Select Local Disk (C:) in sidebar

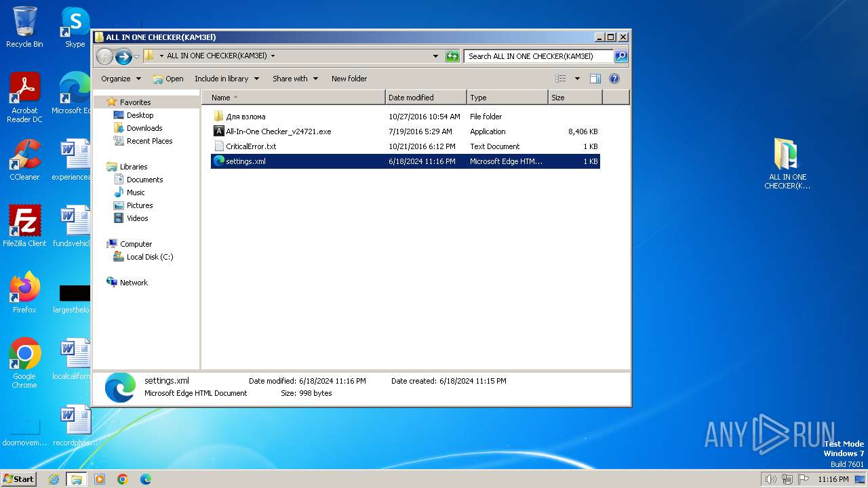click(x=149, y=257)
